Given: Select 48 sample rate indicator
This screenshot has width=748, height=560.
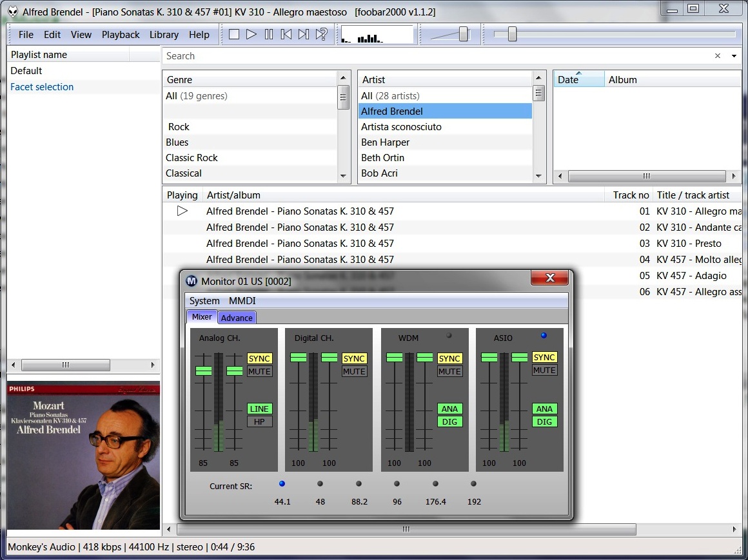Looking at the screenshot, I should (x=320, y=484).
